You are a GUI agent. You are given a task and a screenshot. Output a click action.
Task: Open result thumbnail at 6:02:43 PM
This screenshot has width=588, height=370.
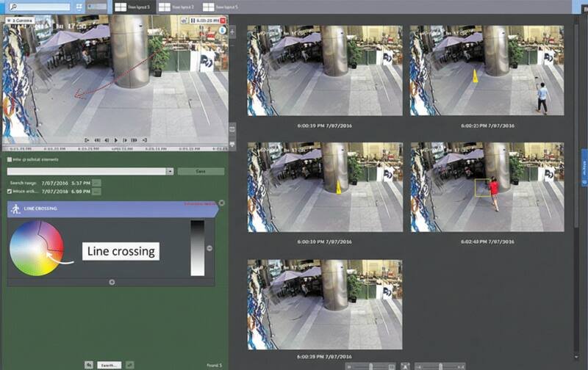pos(487,187)
